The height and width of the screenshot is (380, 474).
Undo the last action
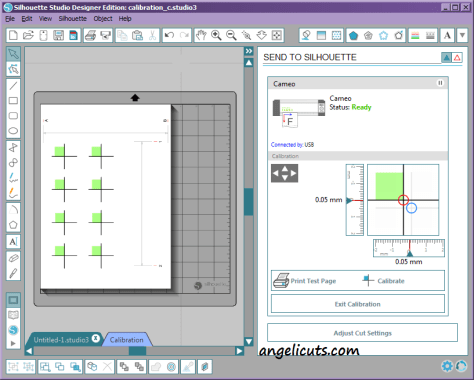170,35
